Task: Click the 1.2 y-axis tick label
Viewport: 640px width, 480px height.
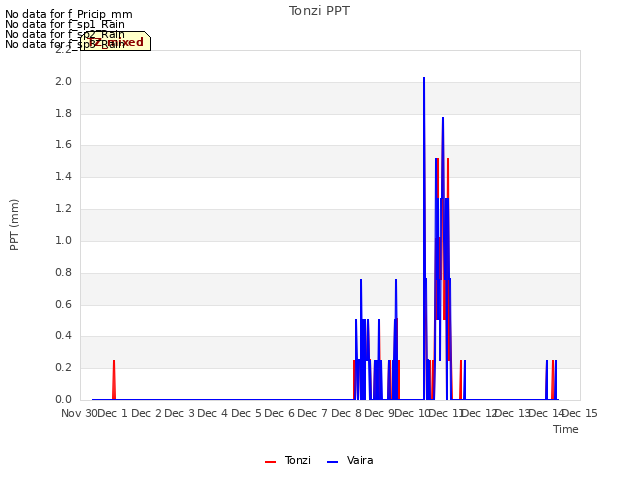Action: click(x=63, y=209)
